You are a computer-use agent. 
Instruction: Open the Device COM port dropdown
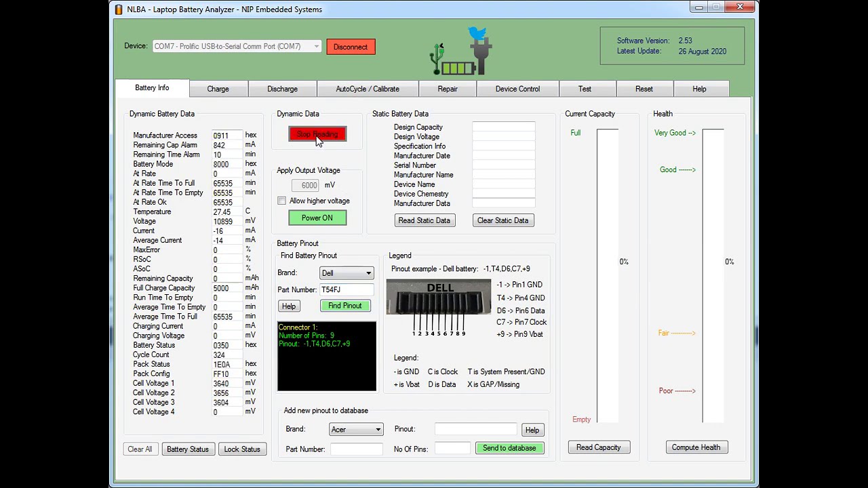(x=237, y=47)
